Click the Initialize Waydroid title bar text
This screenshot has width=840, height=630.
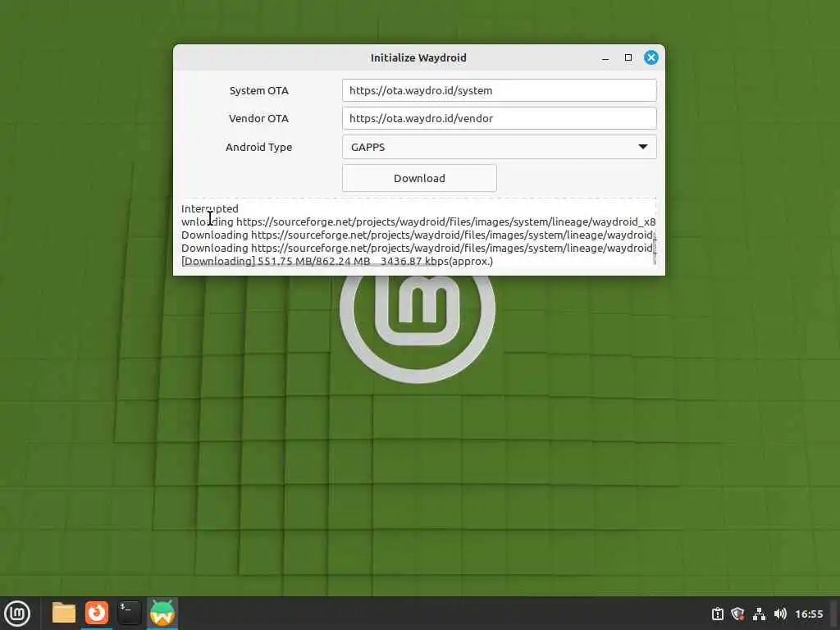click(418, 57)
